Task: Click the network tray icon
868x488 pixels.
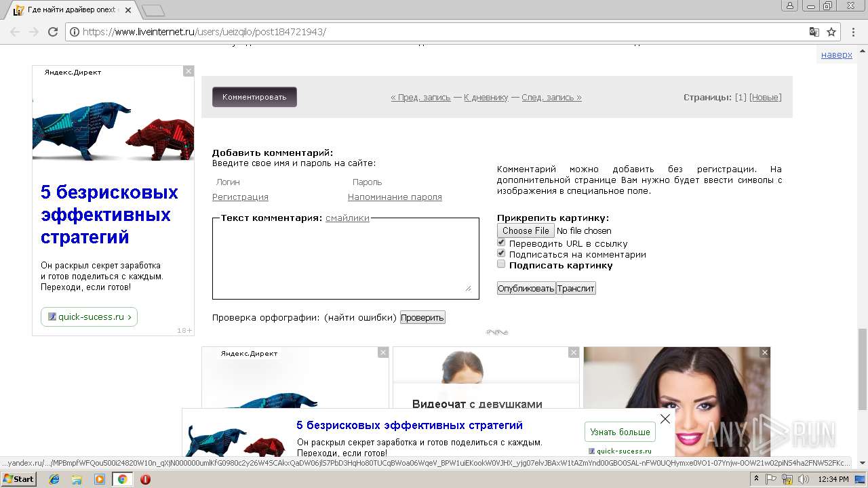Action: pyautogui.click(x=787, y=479)
